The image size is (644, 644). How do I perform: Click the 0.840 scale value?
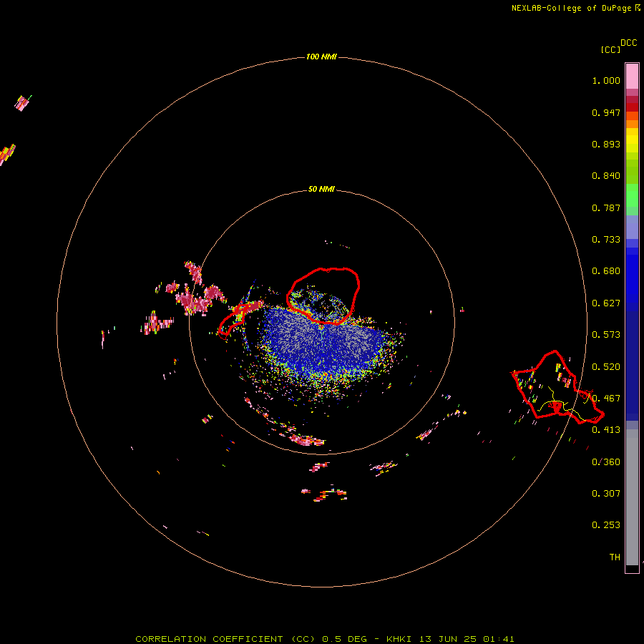[x=606, y=176]
